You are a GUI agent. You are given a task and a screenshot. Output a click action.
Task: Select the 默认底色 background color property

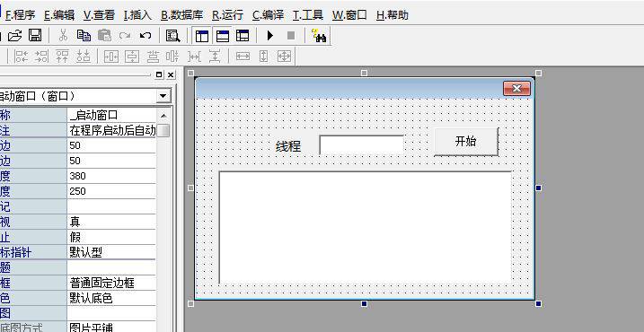coord(111,298)
